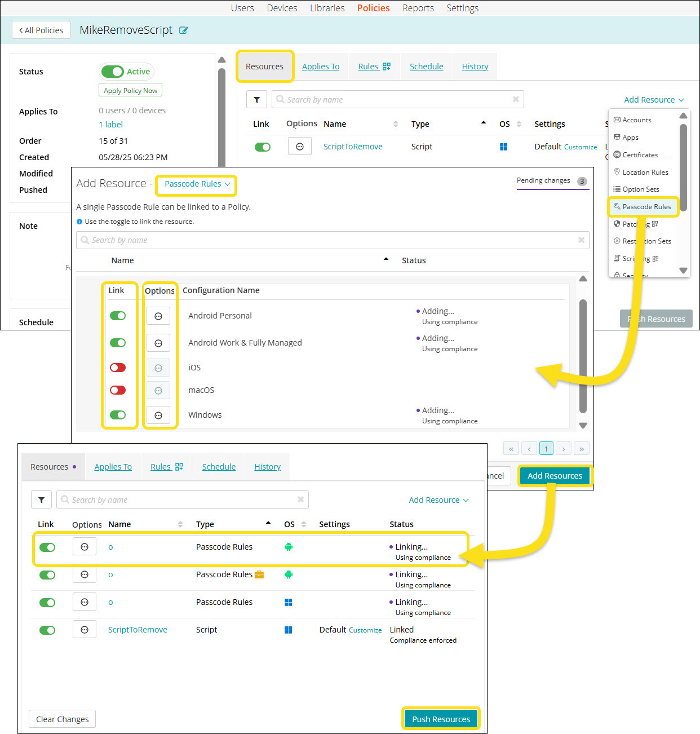Viewport: 700px width, 734px height.
Task: Open the Add Resource dropdown in bottom panel
Action: click(x=438, y=500)
